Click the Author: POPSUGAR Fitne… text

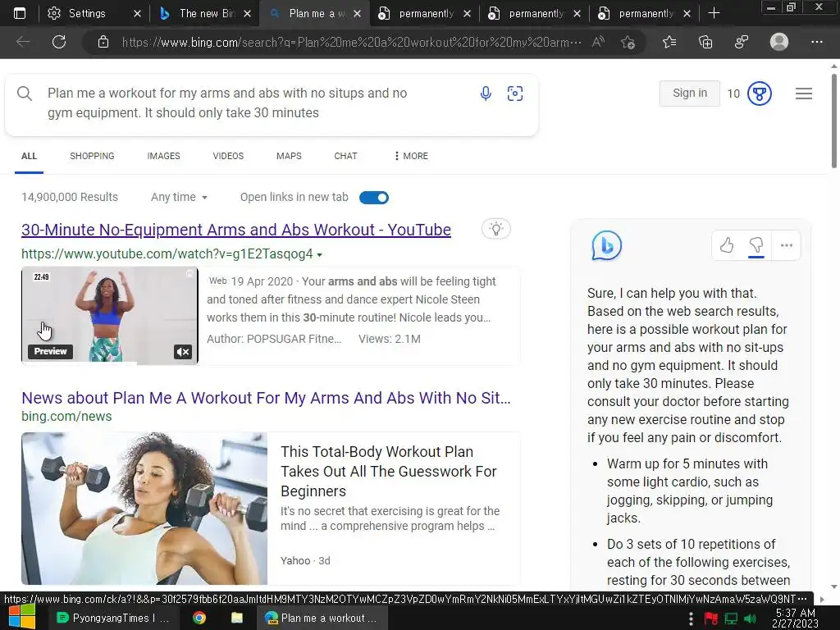pos(274,339)
